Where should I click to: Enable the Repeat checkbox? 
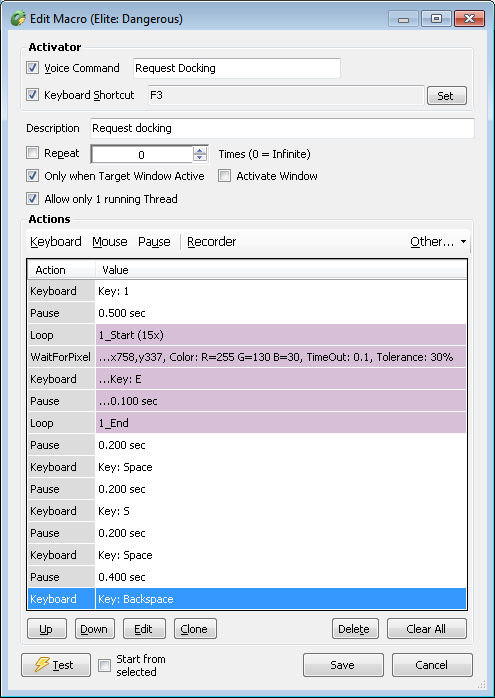(x=32, y=153)
